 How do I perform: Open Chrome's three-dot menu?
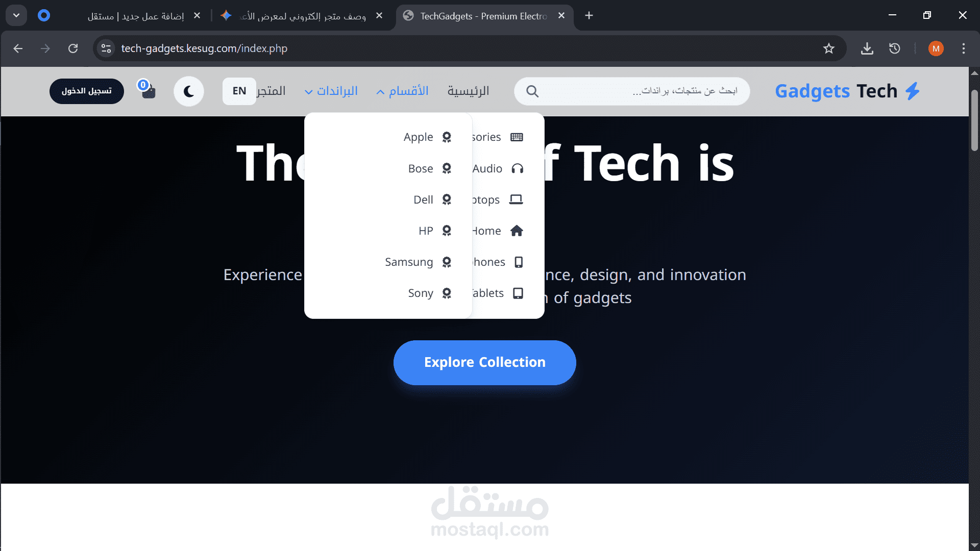pyautogui.click(x=963, y=48)
